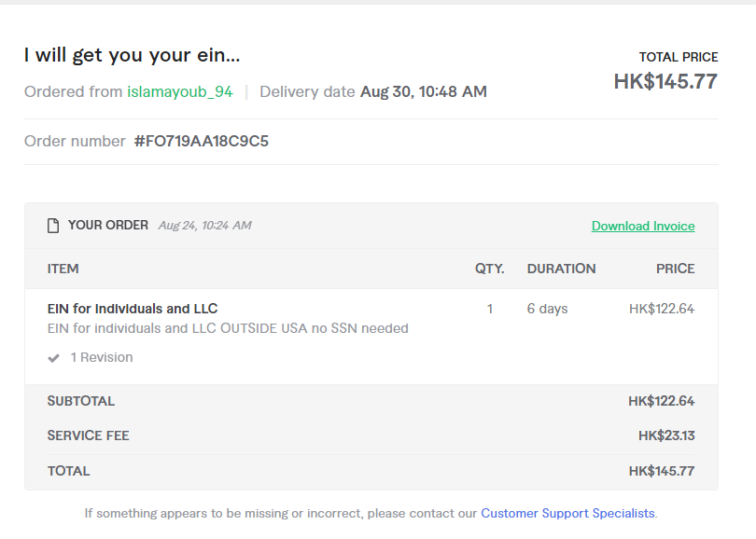Click the DURATION column header
The image size is (756, 539).
561,269
